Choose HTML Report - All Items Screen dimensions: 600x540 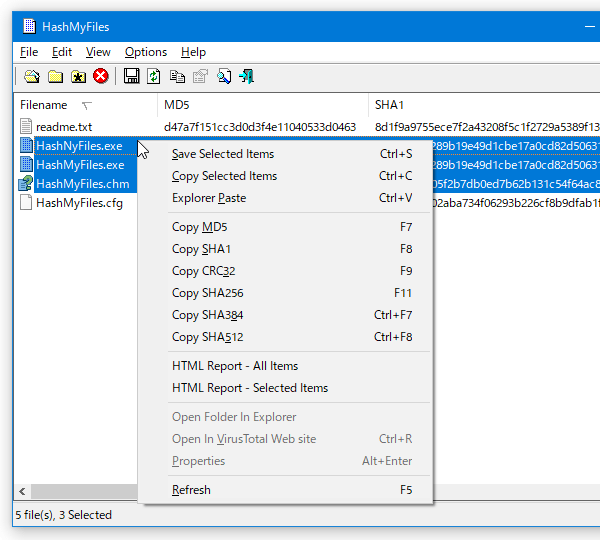[x=285, y=366]
